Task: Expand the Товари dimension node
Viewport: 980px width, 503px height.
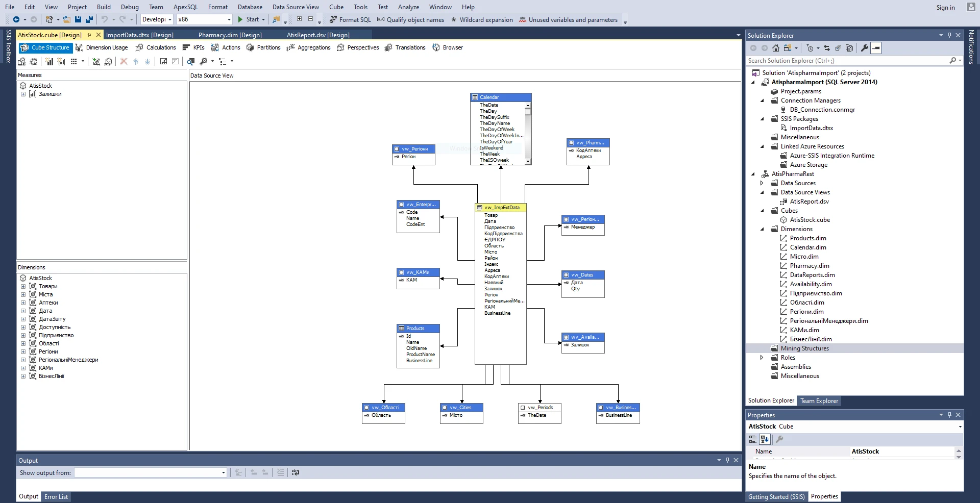Action: point(23,286)
